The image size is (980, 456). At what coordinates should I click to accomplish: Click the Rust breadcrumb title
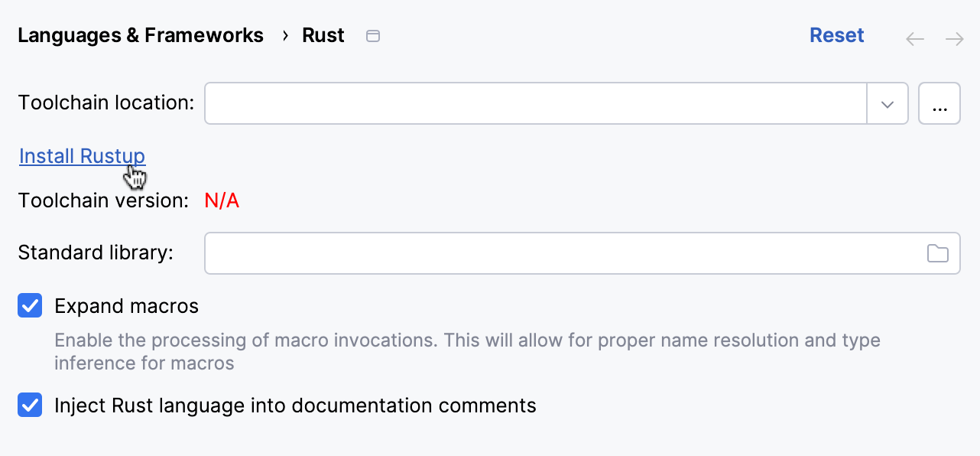323,34
